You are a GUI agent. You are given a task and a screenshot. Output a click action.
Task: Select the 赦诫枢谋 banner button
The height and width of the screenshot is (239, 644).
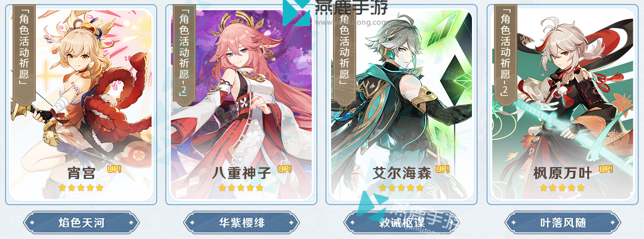(402, 223)
